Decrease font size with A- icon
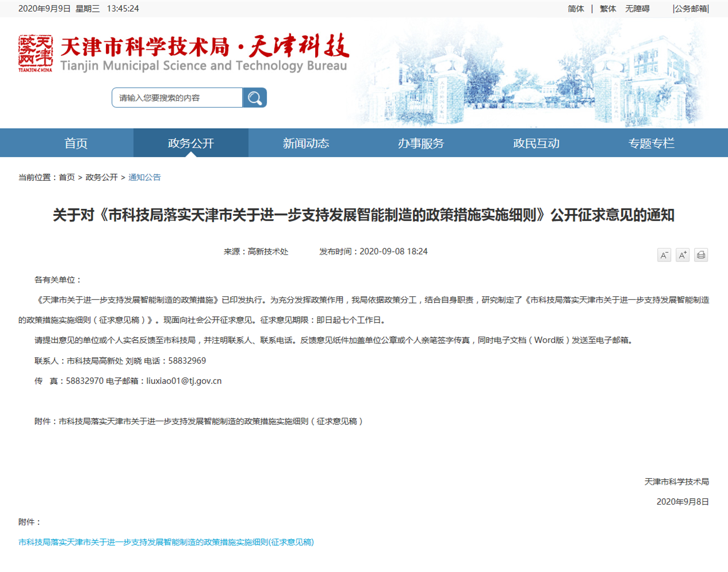728x572 pixels. pos(664,255)
